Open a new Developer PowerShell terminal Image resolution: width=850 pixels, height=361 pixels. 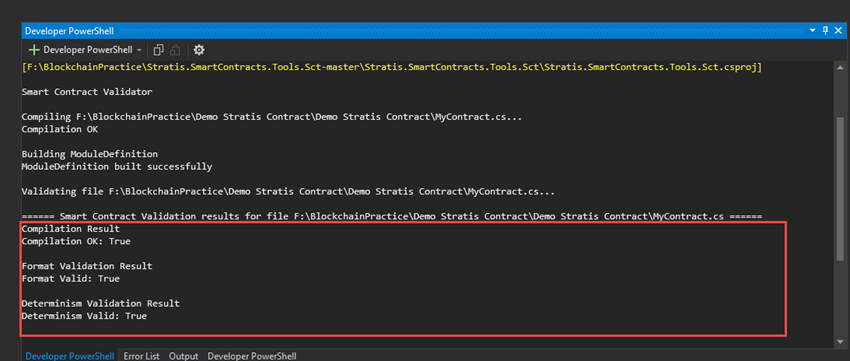click(80, 50)
